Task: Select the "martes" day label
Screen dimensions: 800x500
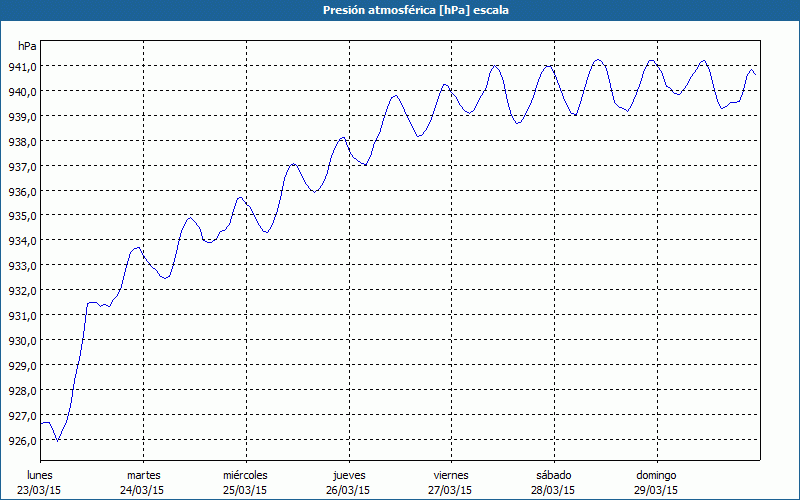Action: (x=143, y=475)
